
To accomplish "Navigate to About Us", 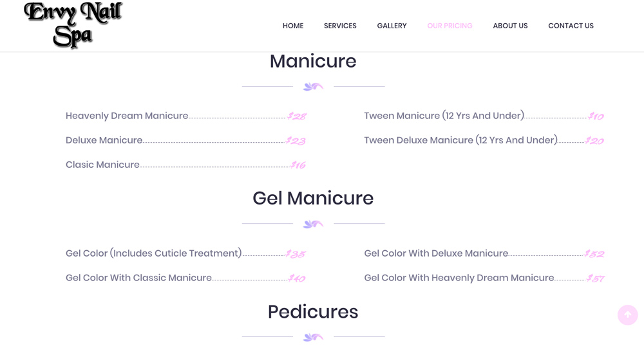I will [510, 26].
